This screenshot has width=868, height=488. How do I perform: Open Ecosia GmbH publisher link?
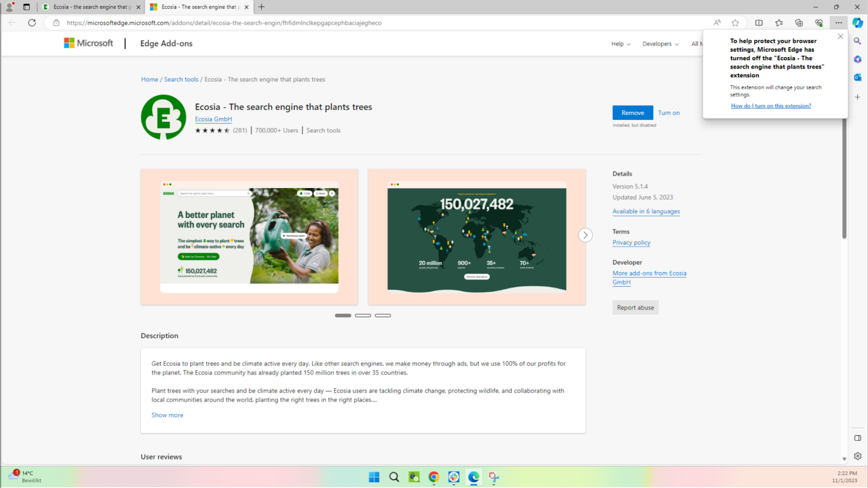pos(213,119)
